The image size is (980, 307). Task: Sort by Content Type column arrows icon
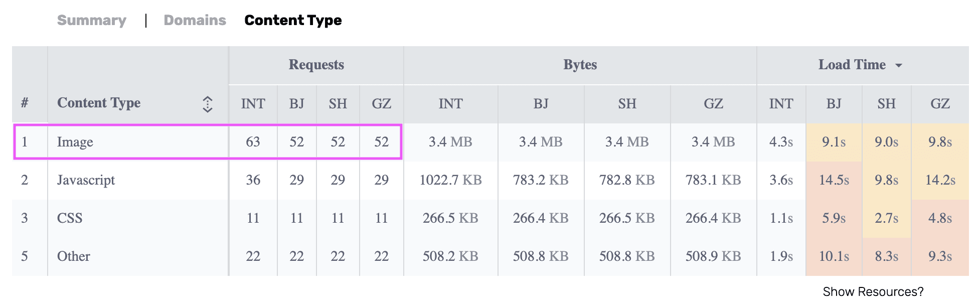(208, 104)
